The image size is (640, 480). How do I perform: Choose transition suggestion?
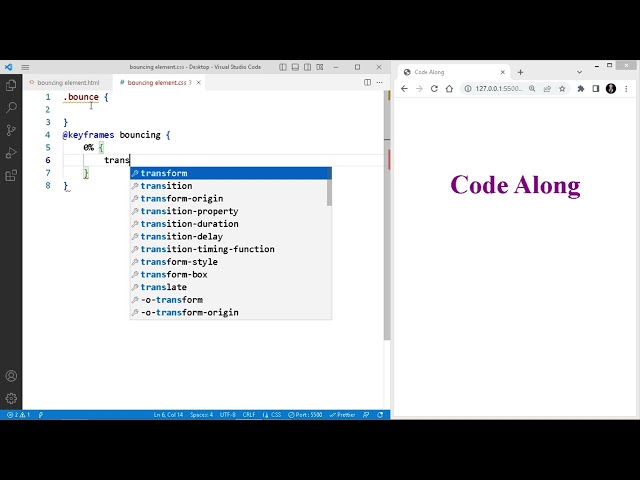[x=229, y=186]
